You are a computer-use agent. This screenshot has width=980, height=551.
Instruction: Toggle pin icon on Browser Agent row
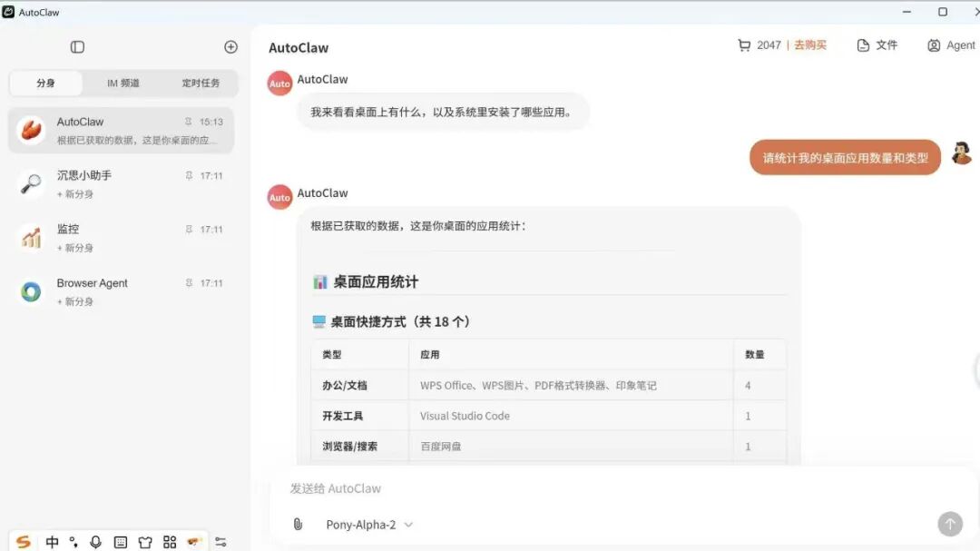click(189, 283)
